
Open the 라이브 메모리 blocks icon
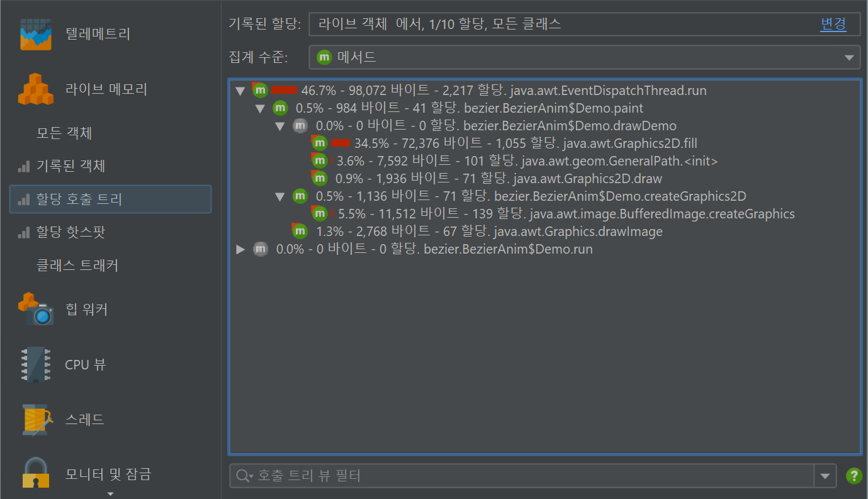click(36, 89)
